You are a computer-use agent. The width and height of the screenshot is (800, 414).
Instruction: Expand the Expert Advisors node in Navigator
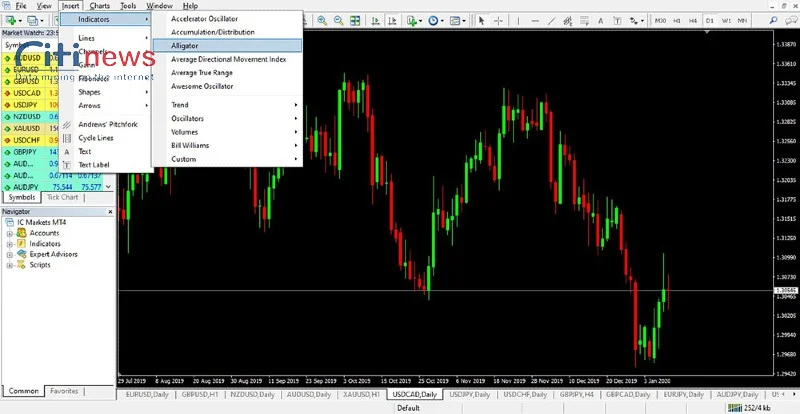[9, 255]
